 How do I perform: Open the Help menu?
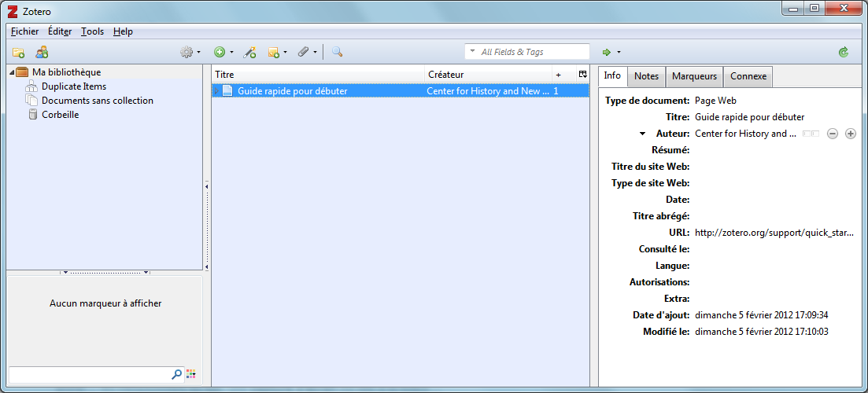pyautogui.click(x=123, y=31)
